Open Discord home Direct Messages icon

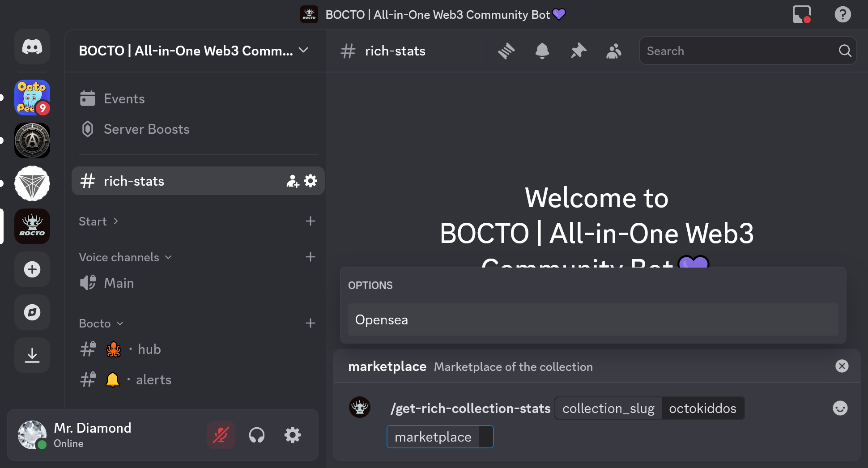click(32, 47)
